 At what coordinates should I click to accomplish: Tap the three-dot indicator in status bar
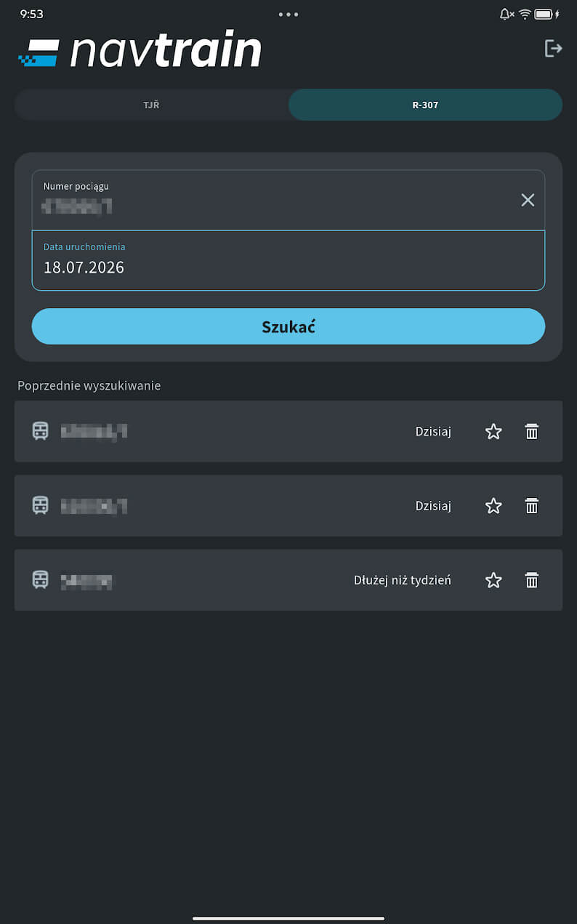pos(288,14)
